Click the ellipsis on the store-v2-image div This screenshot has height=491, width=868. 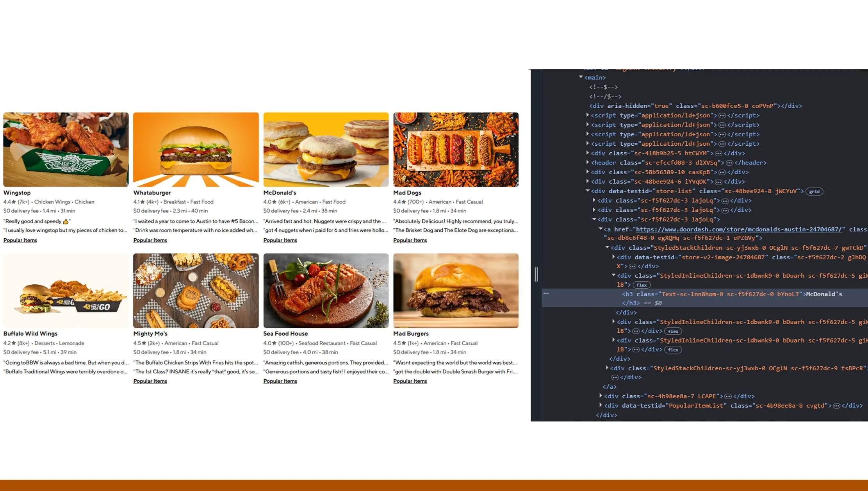click(x=633, y=266)
